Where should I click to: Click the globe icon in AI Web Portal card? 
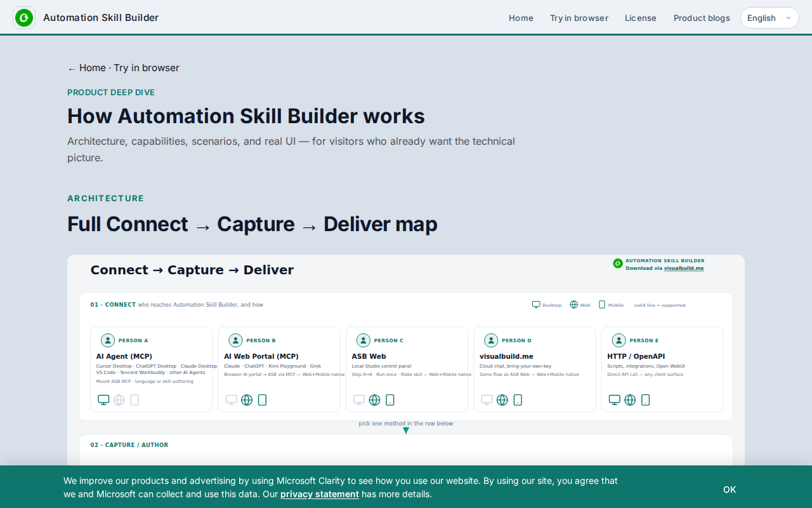pos(247,400)
